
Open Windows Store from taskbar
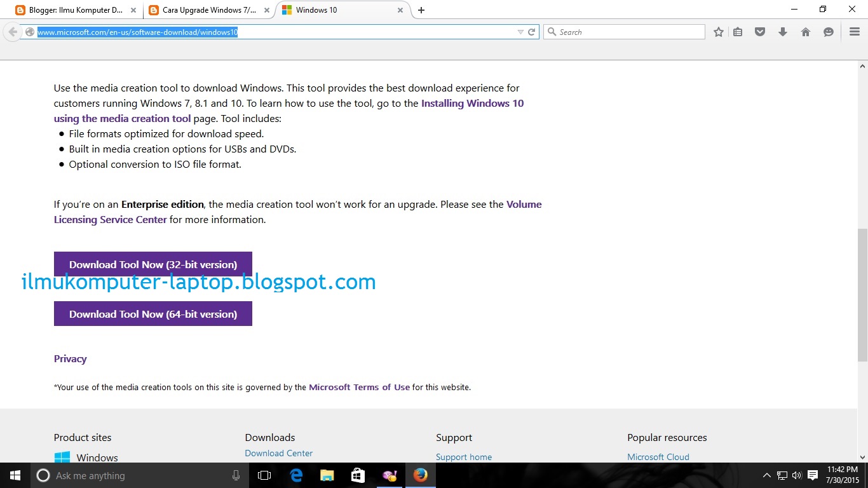click(358, 475)
